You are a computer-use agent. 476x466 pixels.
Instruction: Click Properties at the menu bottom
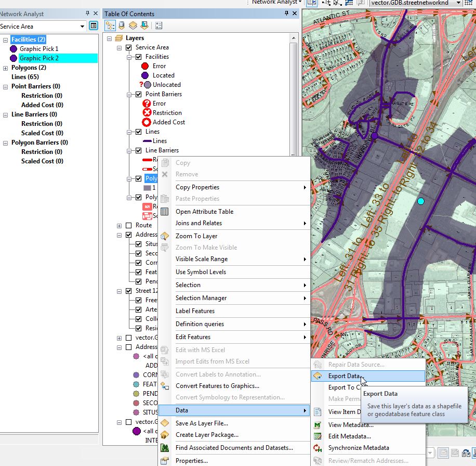point(191,461)
